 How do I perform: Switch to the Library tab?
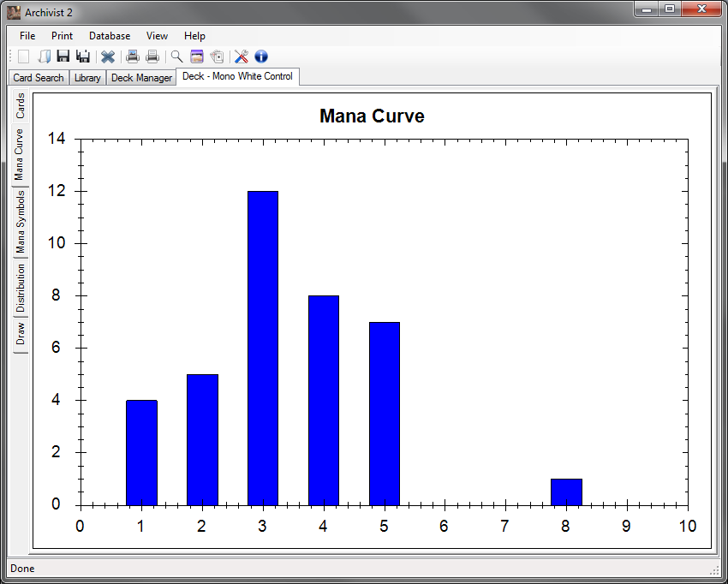coord(87,78)
